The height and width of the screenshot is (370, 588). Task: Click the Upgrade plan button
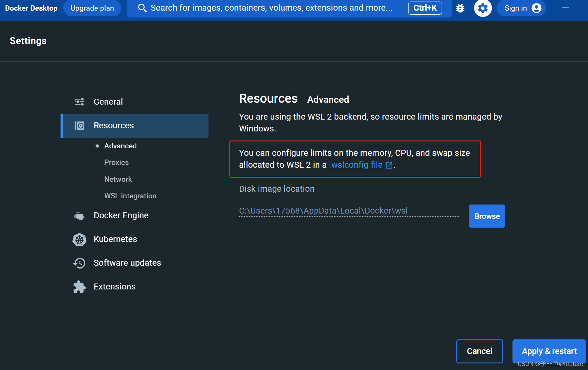pyautogui.click(x=92, y=8)
